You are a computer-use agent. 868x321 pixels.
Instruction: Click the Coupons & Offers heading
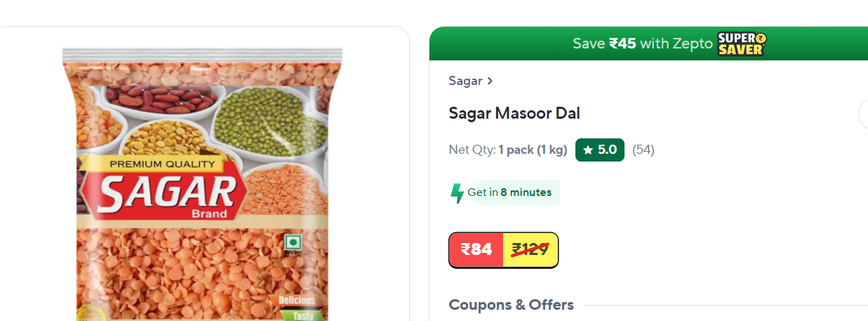pyautogui.click(x=511, y=305)
